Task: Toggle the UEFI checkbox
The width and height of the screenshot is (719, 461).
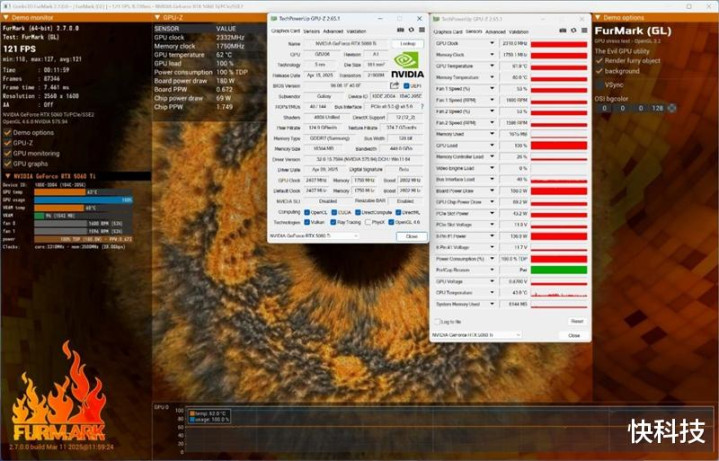Action: pos(406,86)
